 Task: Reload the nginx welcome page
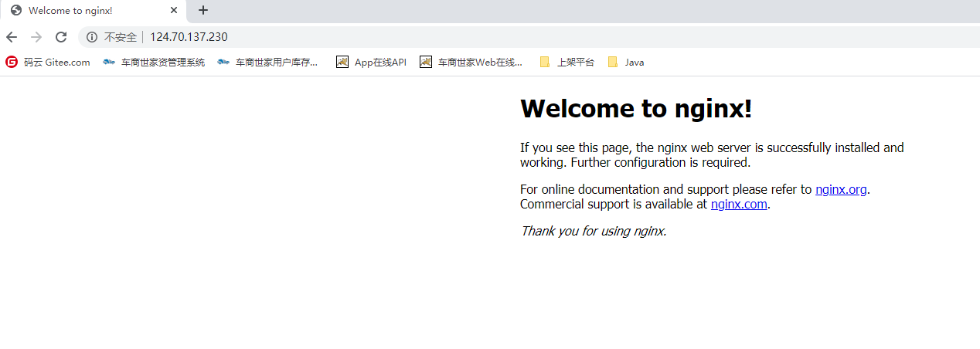[61, 37]
